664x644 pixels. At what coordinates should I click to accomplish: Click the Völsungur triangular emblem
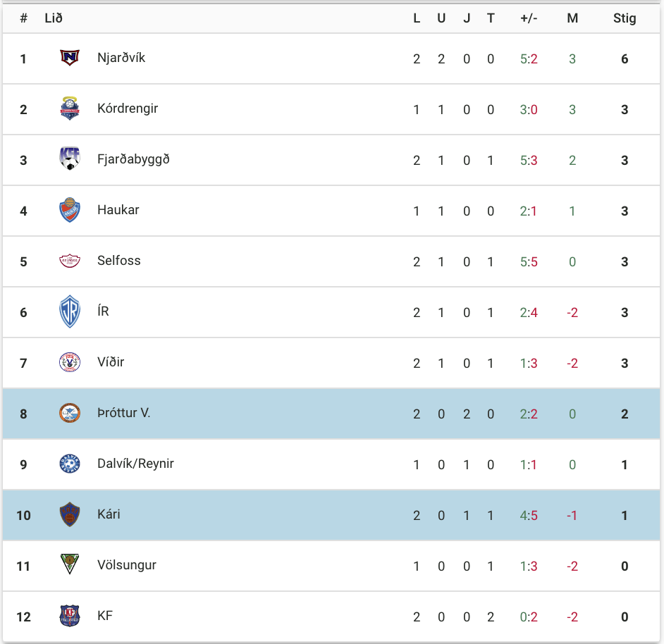[70, 564]
